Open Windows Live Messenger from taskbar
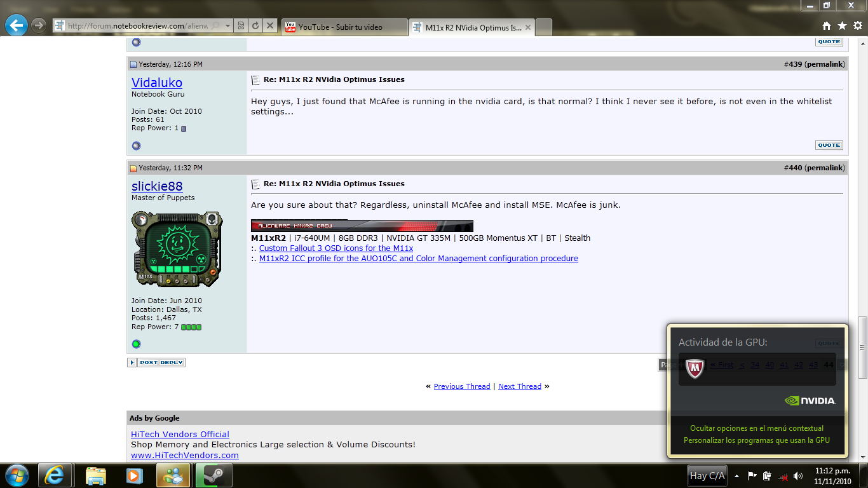The image size is (868, 488). click(x=173, y=475)
